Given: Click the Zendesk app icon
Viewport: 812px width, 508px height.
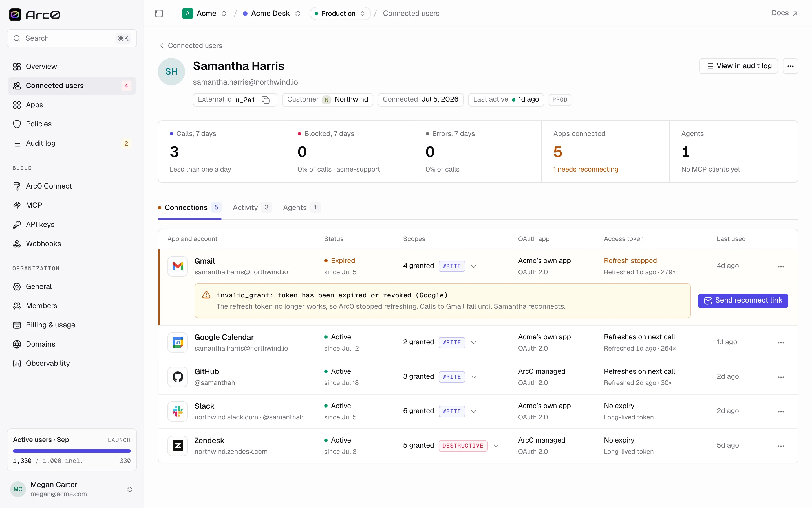Looking at the screenshot, I should 178,446.
